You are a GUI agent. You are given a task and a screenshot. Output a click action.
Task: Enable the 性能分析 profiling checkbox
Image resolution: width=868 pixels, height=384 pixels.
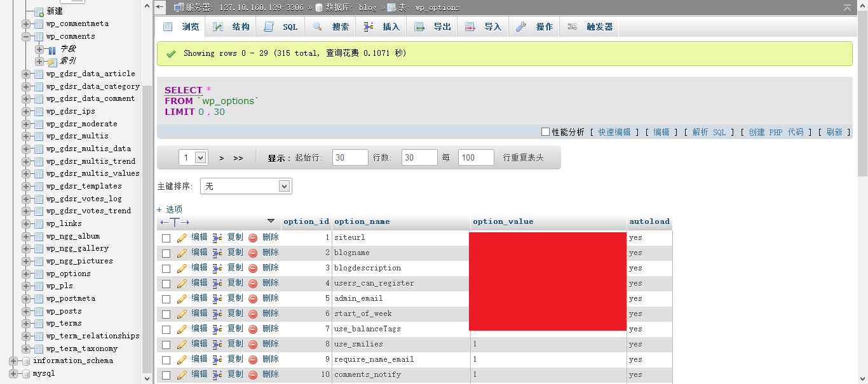[x=545, y=132]
